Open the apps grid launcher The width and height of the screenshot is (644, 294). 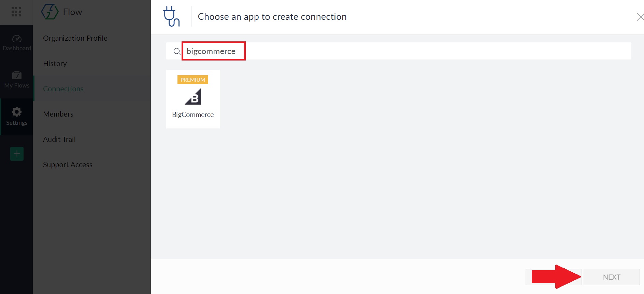point(16,12)
